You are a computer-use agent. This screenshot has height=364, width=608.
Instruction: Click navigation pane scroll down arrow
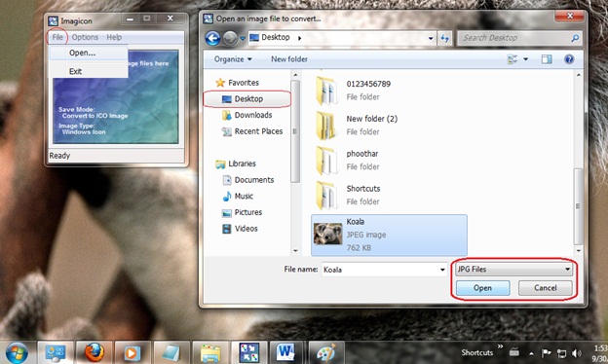tap(295, 251)
